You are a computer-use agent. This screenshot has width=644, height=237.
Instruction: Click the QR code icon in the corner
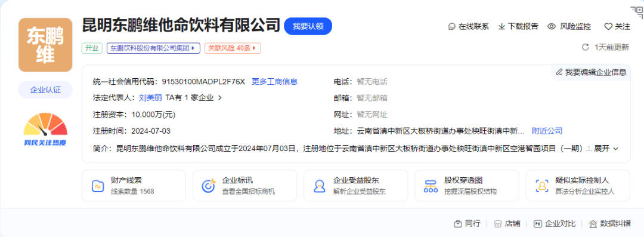[637, 13]
